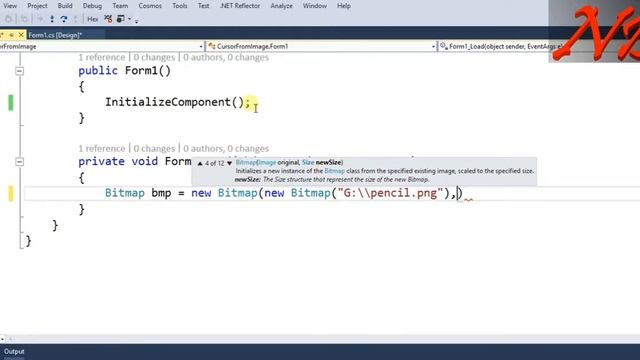640x360 pixels.
Task: Click '0 changes' above Form1()
Action: pos(154,57)
